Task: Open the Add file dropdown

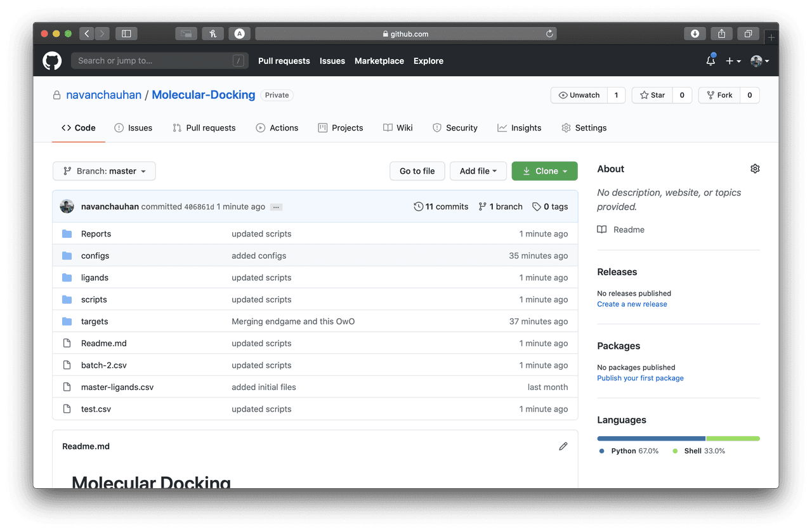Action: (478, 171)
